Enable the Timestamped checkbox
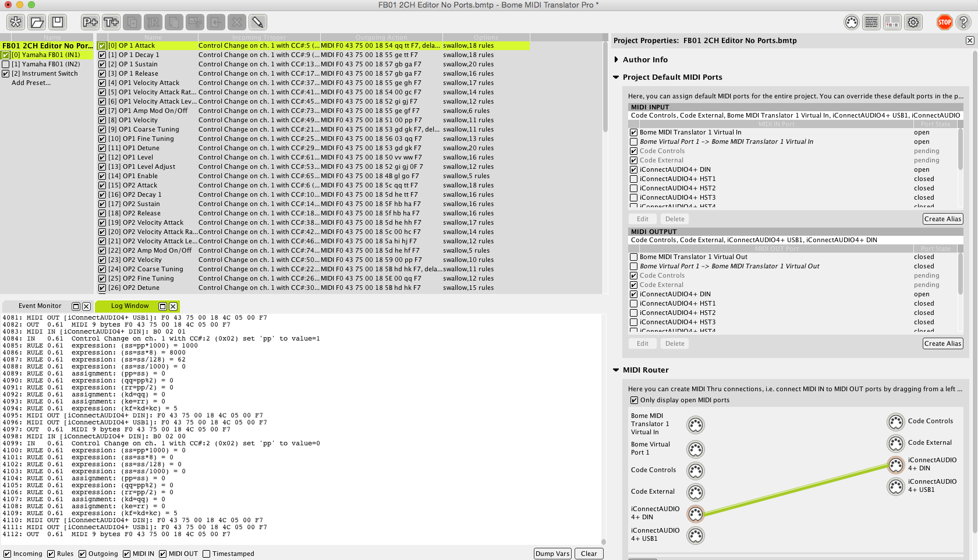This screenshot has width=978, height=560. point(207,554)
